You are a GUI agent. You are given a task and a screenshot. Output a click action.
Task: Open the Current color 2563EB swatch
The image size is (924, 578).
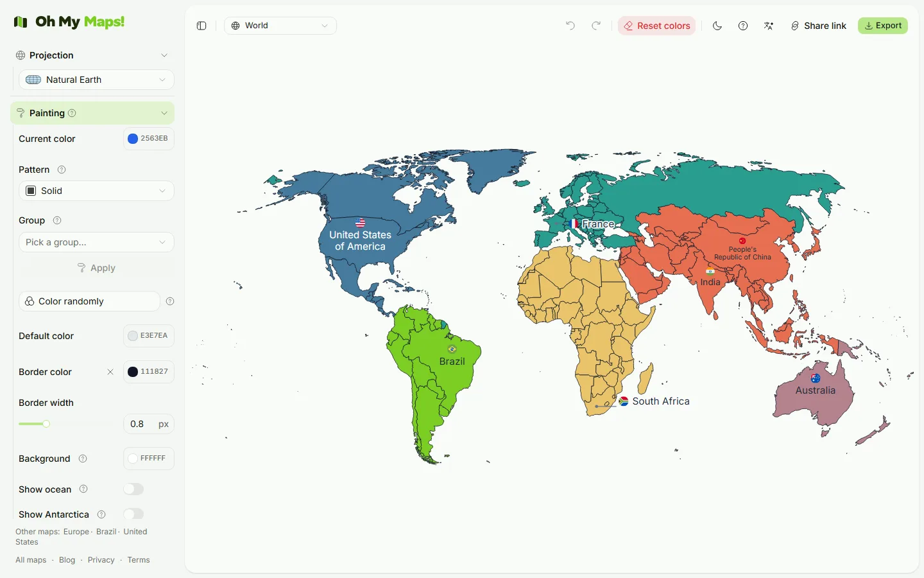pyautogui.click(x=149, y=139)
